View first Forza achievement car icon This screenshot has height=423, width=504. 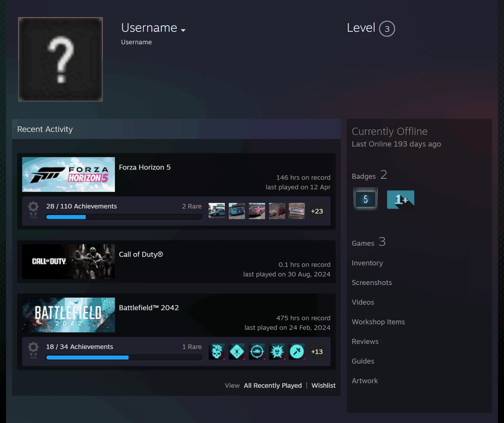(217, 211)
